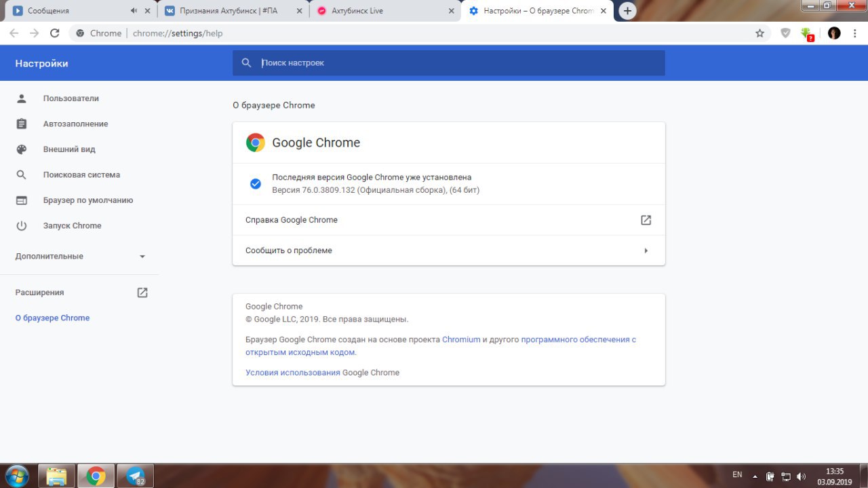This screenshot has height=488, width=868.
Task: Open the shield extension icon
Action: (x=785, y=33)
